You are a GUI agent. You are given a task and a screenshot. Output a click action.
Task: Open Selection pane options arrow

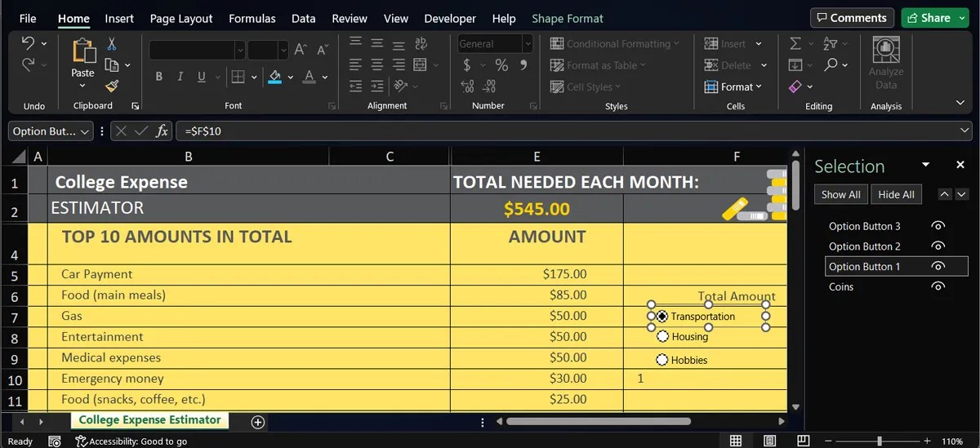point(925,165)
